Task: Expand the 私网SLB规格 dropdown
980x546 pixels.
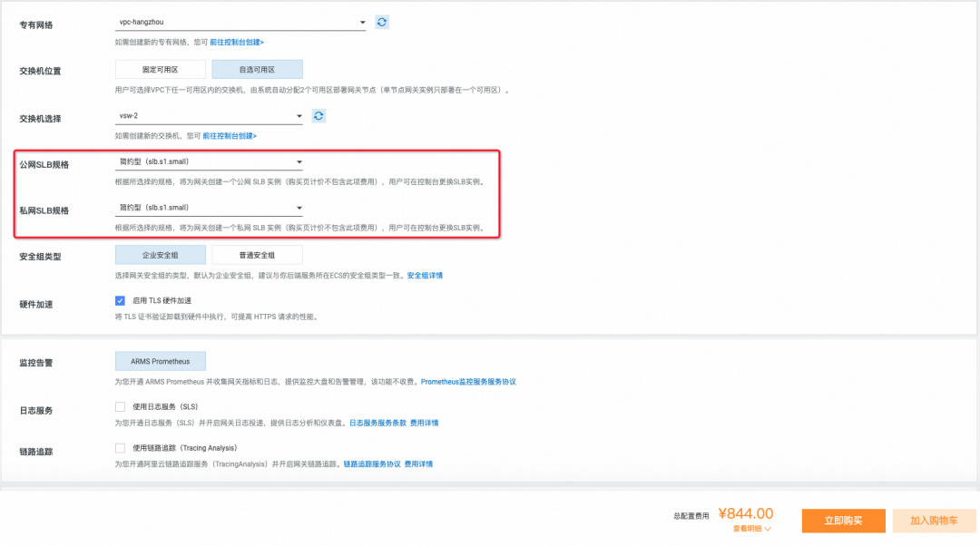Action: [209, 208]
